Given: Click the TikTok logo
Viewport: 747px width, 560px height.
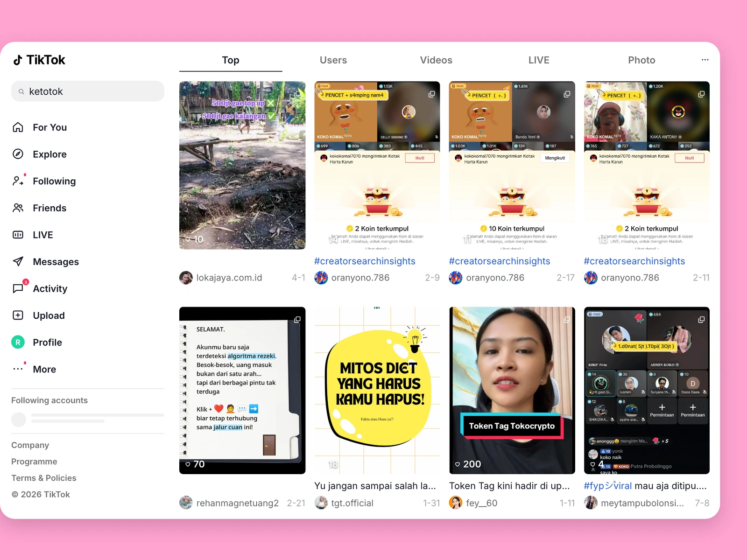Looking at the screenshot, I should coord(39,60).
